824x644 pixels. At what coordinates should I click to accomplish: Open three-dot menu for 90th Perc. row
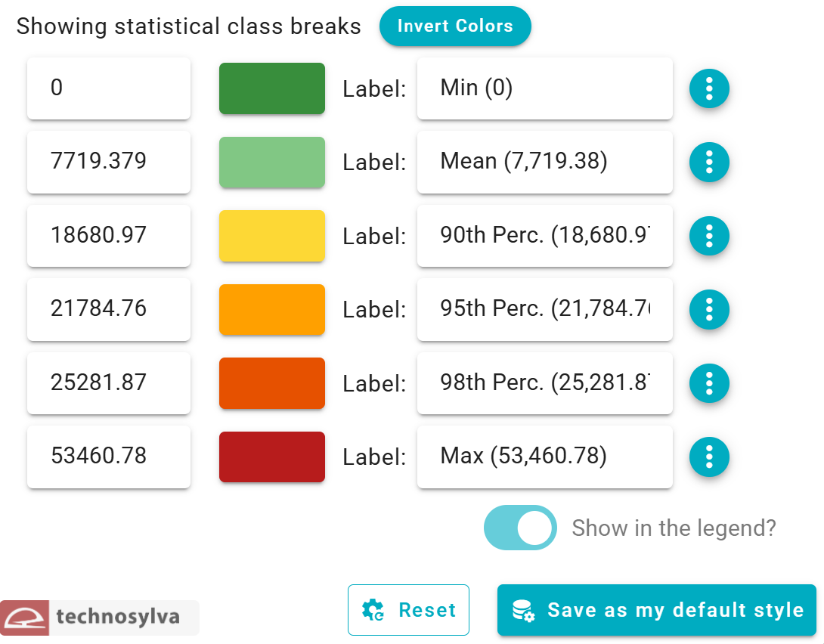[709, 236]
